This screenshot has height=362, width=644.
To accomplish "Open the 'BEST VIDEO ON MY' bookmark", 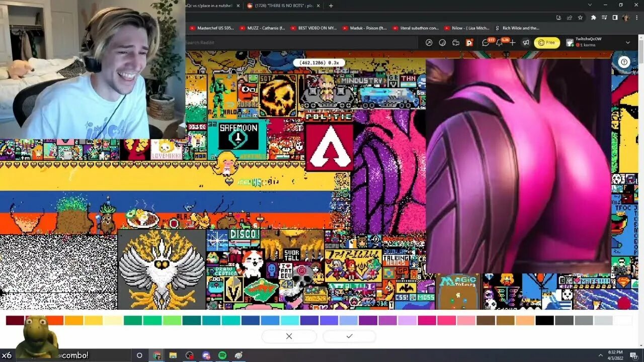I will (313, 28).
